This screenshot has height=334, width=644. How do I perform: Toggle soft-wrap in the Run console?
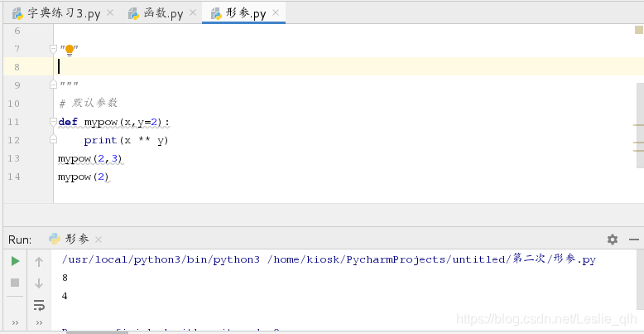[39, 305]
